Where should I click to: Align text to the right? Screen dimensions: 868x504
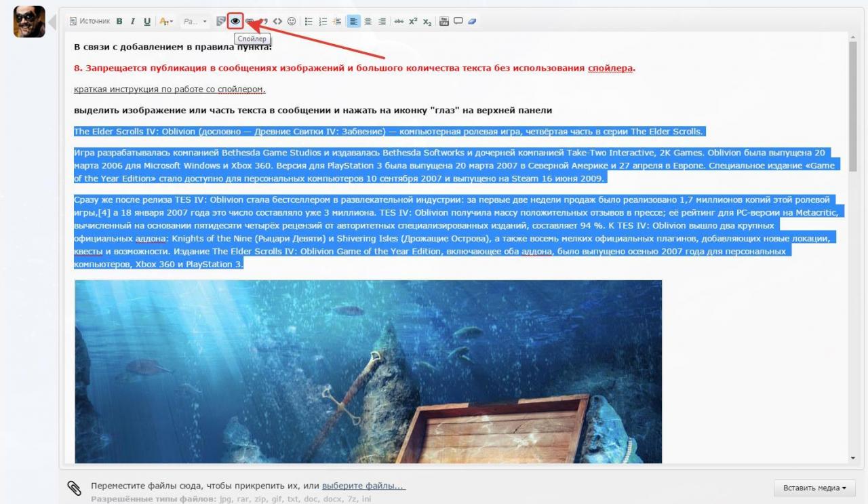[x=382, y=21]
